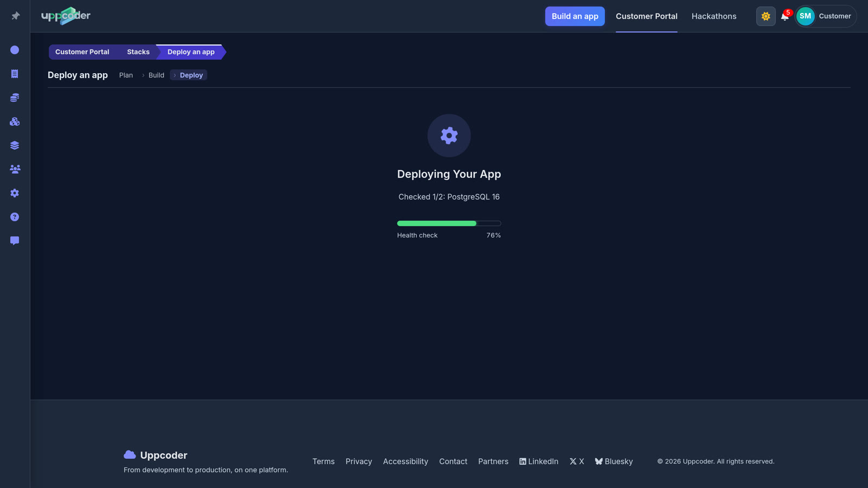Open the Accessibility footer link
Viewport: 868px width, 488px height.
pyautogui.click(x=405, y=461)
